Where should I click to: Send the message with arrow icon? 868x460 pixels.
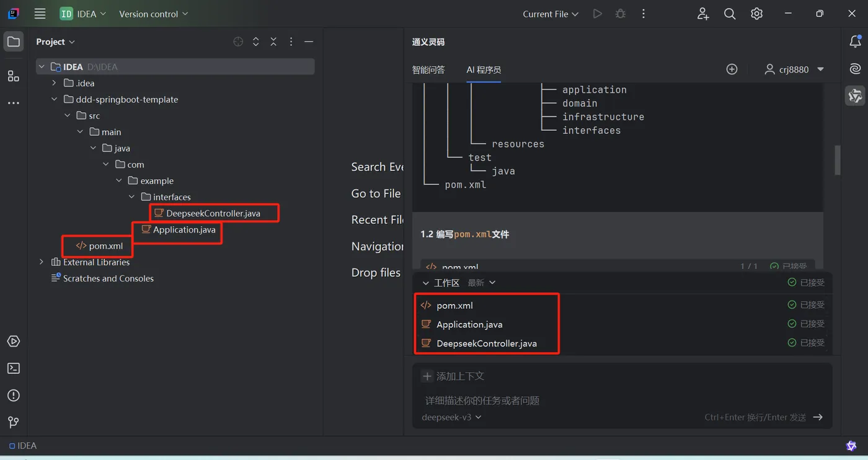pos(818,417)
